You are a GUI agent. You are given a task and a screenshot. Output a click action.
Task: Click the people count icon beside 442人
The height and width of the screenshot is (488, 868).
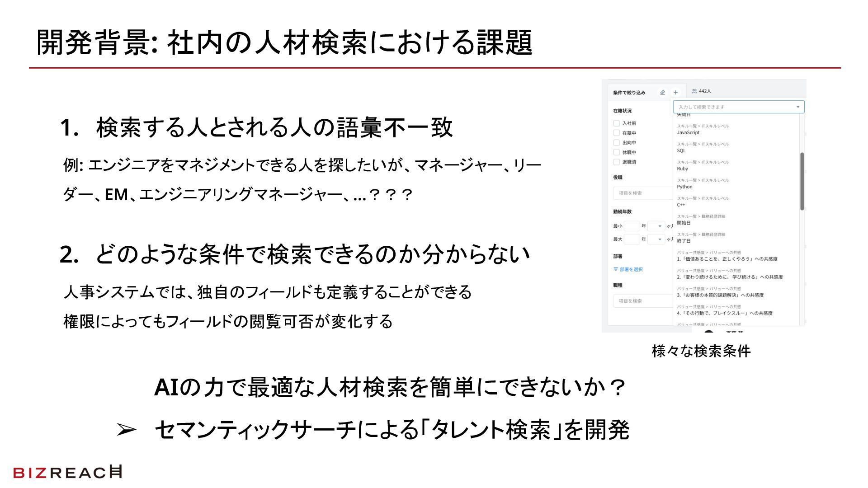click(694, 91)
